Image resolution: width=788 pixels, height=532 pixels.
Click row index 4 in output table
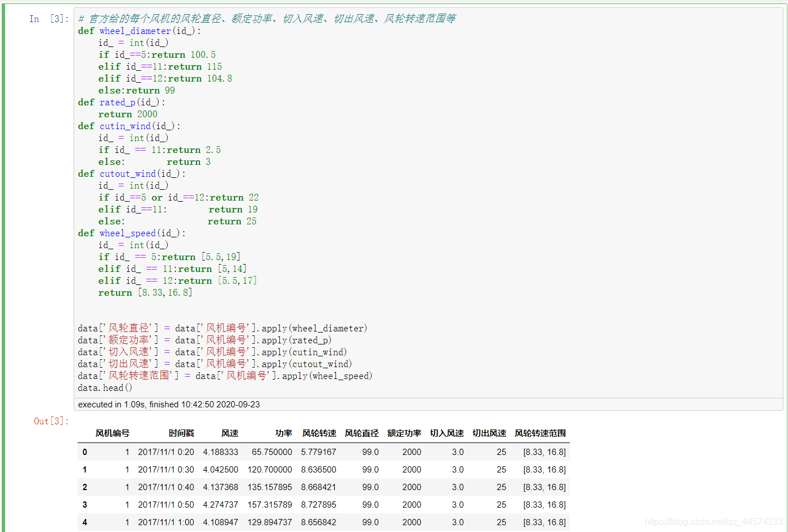coord(84,522)
